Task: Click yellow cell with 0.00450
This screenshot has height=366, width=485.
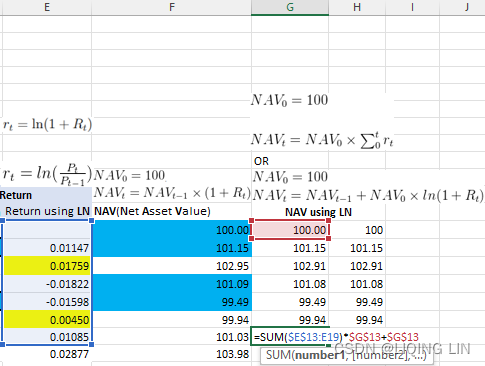Action: click(47, 320)
